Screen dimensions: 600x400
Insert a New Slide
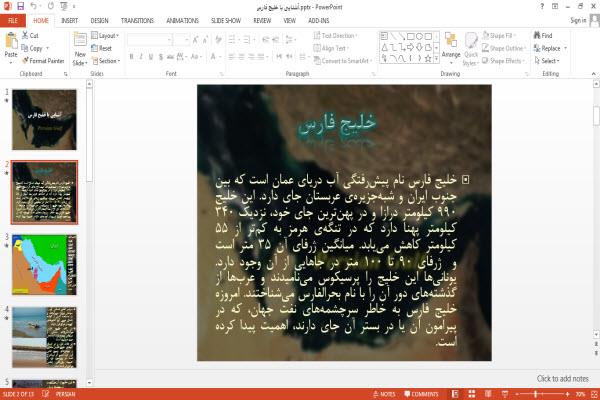tap(80, 49)
